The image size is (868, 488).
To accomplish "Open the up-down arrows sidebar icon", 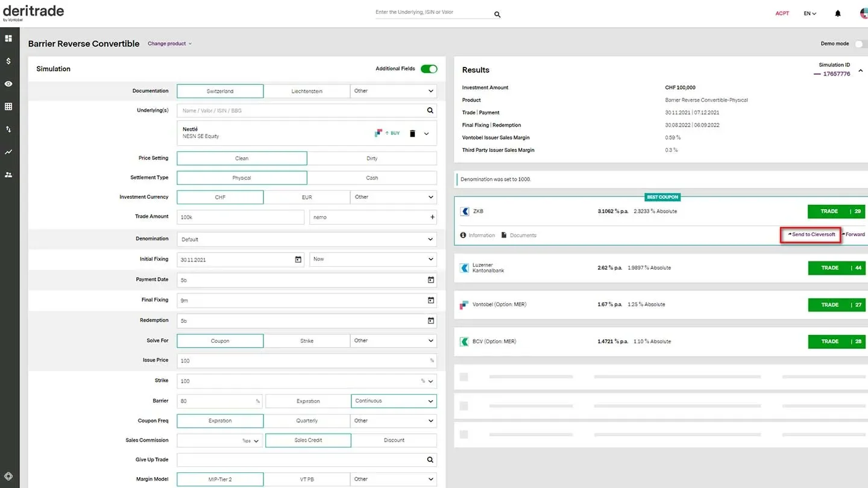I will tap(8, 129).
